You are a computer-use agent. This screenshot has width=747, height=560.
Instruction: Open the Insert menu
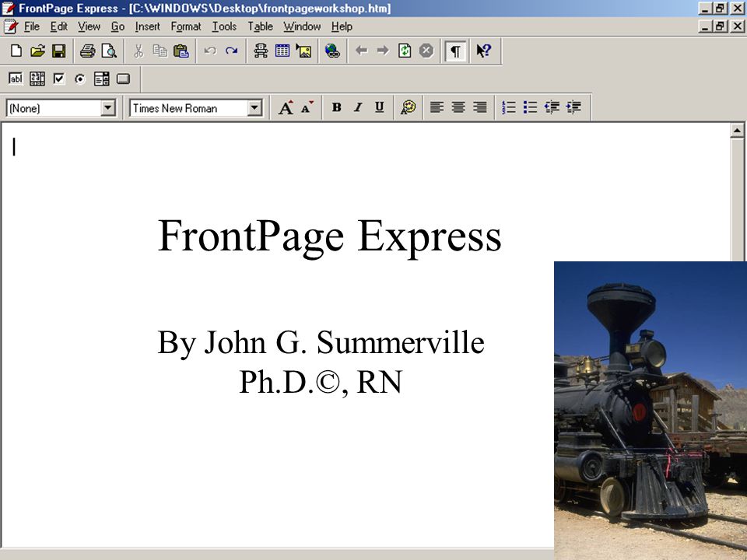click(148, 26)
